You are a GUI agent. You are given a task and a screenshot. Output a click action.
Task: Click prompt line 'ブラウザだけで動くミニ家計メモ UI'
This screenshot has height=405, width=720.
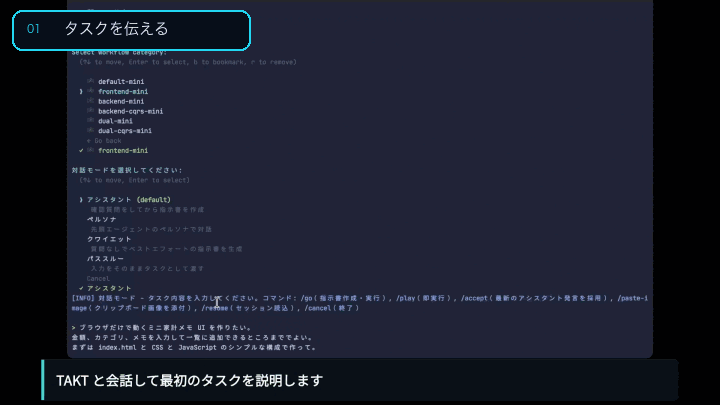162,328
